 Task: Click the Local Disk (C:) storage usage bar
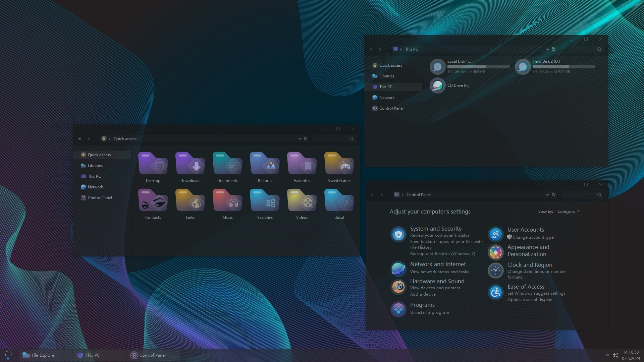[479, 66]
